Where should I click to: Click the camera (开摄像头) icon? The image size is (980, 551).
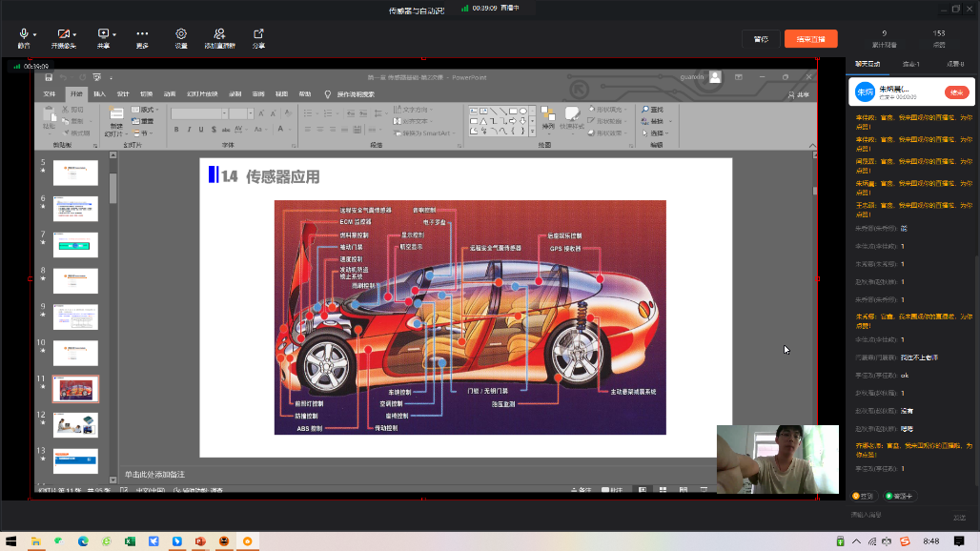point(63,34)
